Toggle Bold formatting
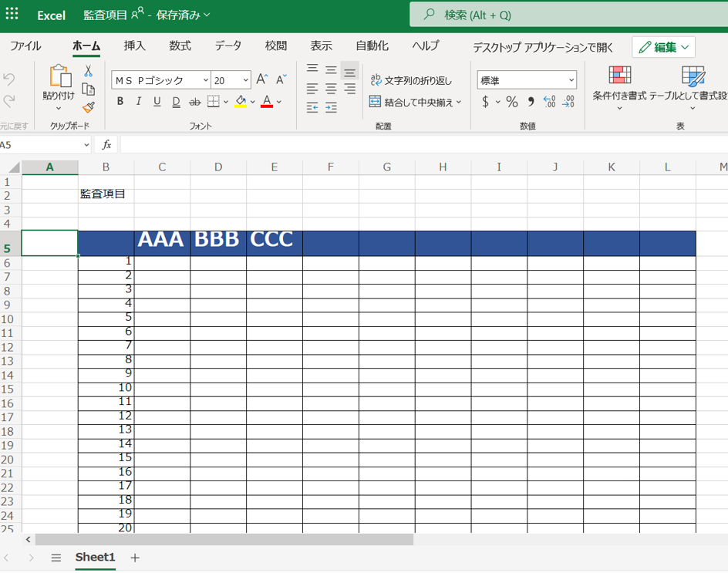The width and height of the screenshot is (728, 573). 120,101
